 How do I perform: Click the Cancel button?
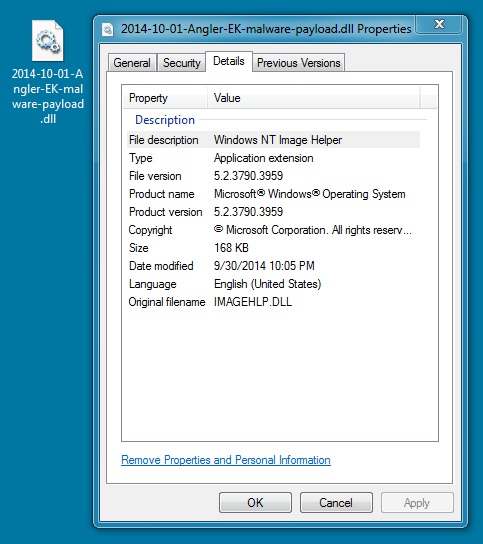tap(336, 503)
